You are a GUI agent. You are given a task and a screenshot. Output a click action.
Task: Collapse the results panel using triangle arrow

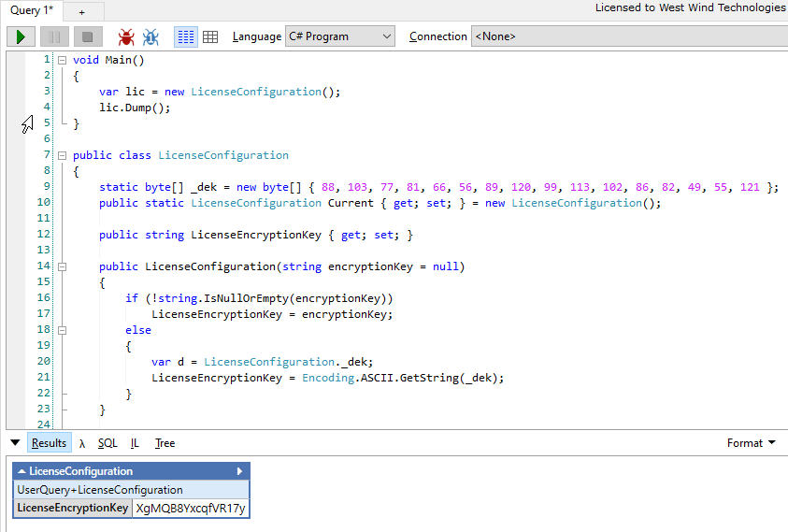pyautogui.click(x=14, y=443)
